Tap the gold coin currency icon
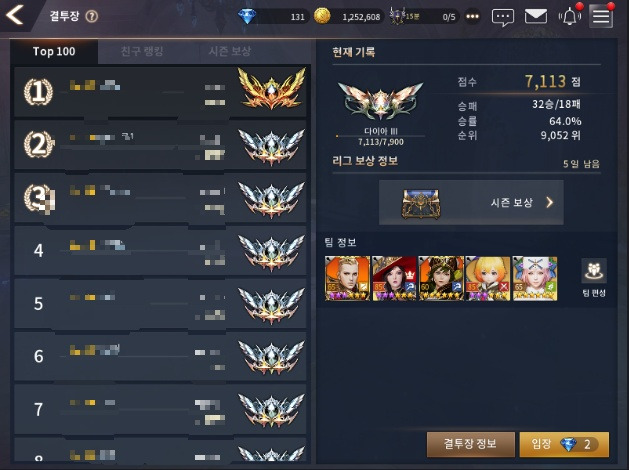This screenshot has height=470, width=629. click(322, 16)
